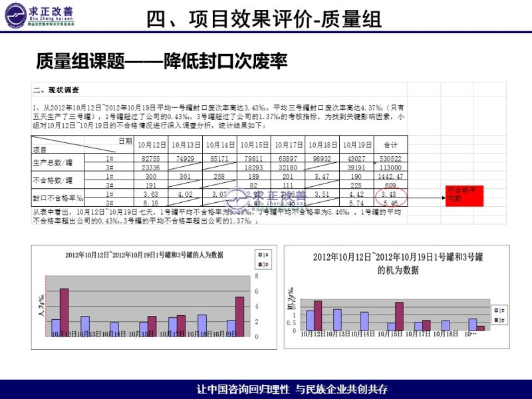Click the 10月12日 column header in the table
Viewport: 532px width, 399px height.
tap(152, 144)
